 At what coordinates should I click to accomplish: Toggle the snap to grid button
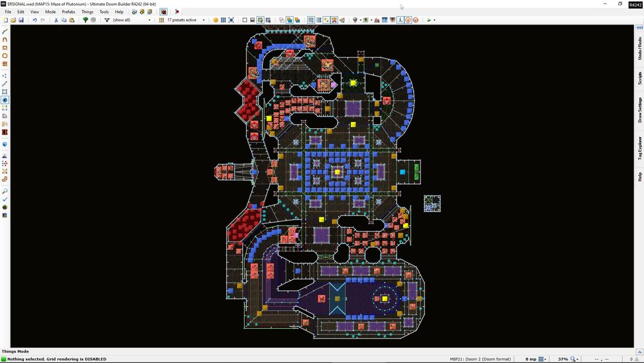click(x=311, y=20)
